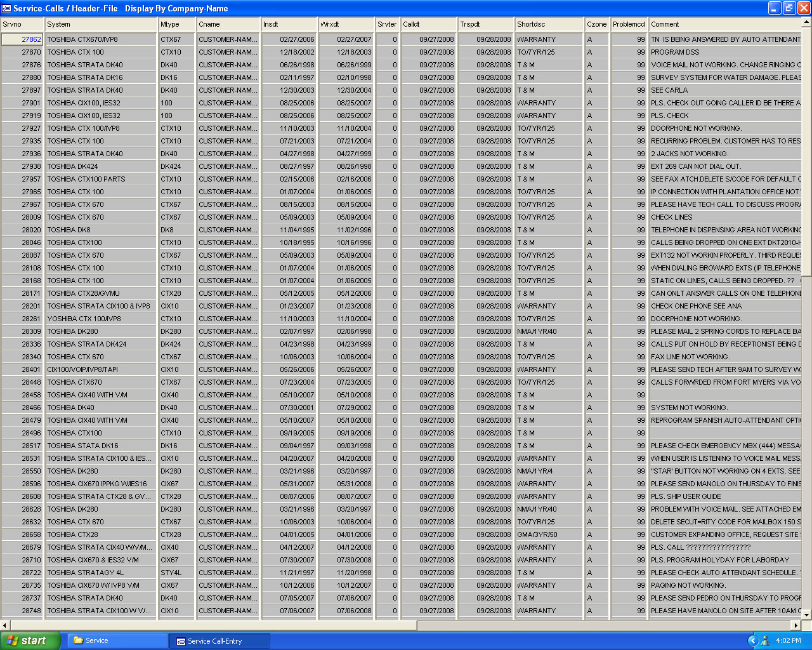Click install date 11/21/1997
This screenshot has width=812, height=650.
pyautogui.click(x=289, y=573)
